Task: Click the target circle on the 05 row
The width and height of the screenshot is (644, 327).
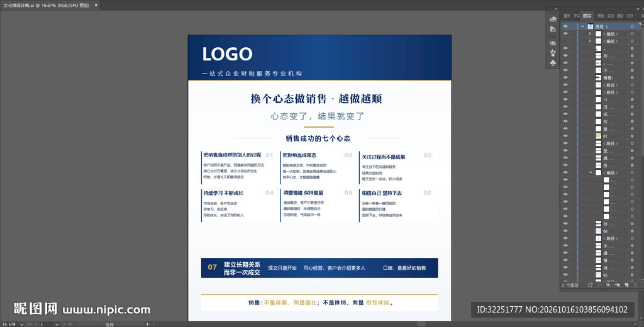Action: point(632,275)
